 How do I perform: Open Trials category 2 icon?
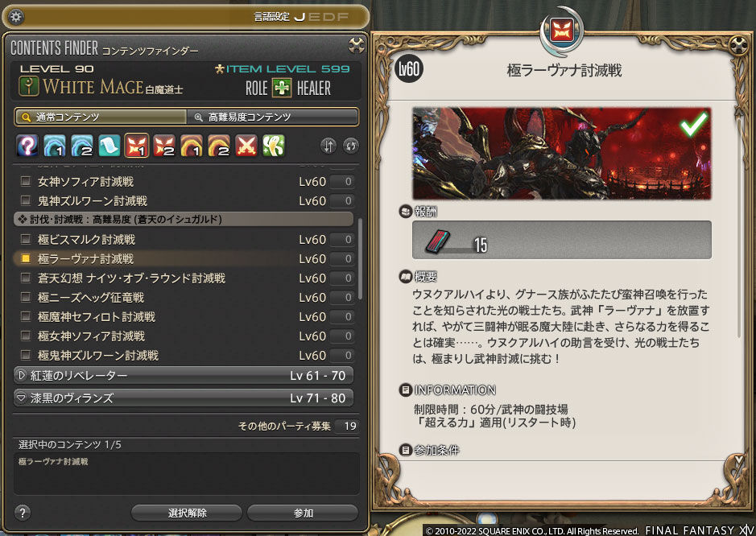click(164, 145)
